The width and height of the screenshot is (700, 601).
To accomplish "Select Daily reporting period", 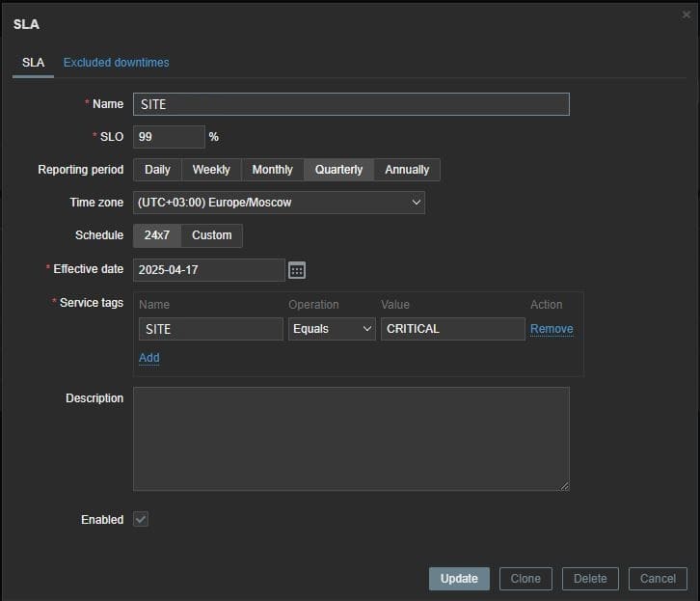I will [157, 170].
